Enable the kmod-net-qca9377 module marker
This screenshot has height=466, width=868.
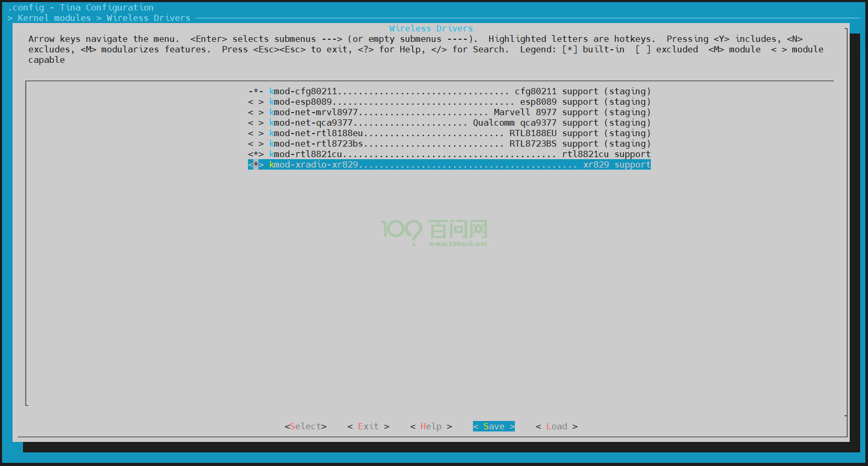click(256, 123)
